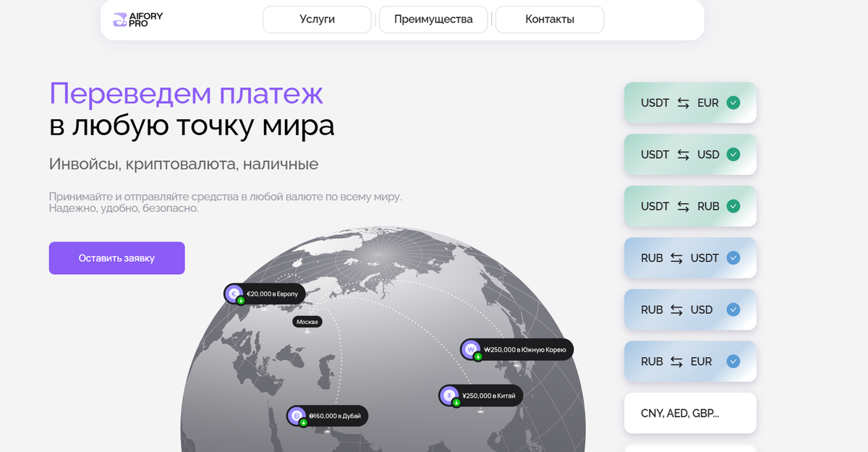
Task: Toggle the green checkmark on USDT-RUB pair
Action: 733,206
